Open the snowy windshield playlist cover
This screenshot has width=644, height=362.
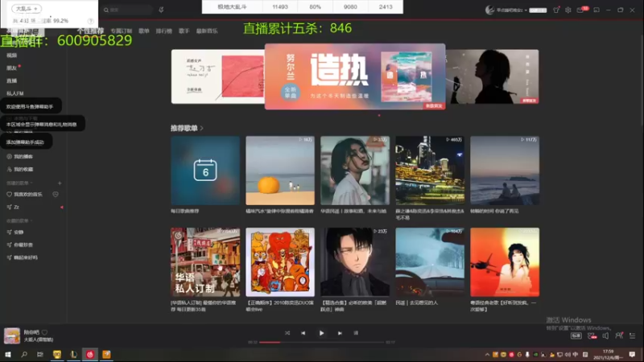(430, 262)
